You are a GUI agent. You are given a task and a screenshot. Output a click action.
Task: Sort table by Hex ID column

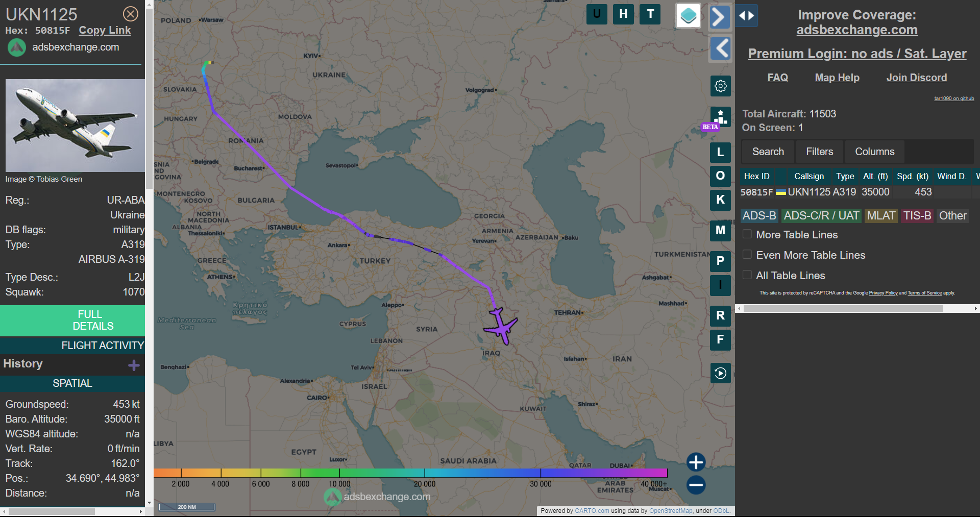click(756, 176)
